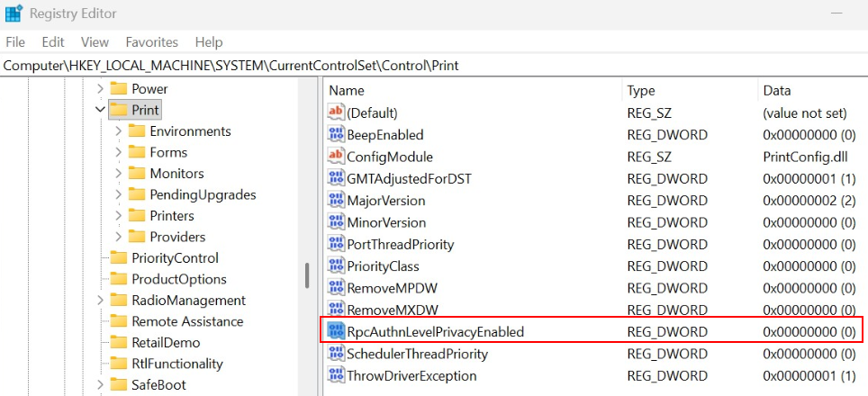Select the (Default) string value icon
The width and height of the screenshot is (868, 396).
pos(336,112)
